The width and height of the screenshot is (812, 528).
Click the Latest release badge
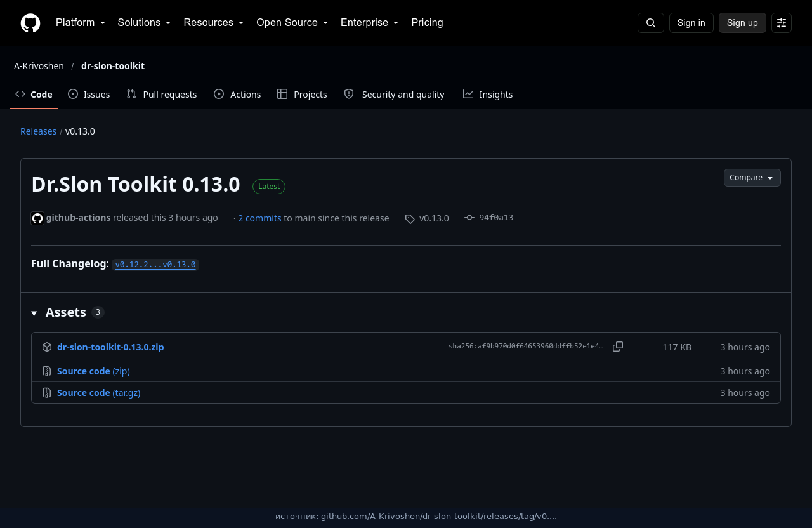pos(269,187)
